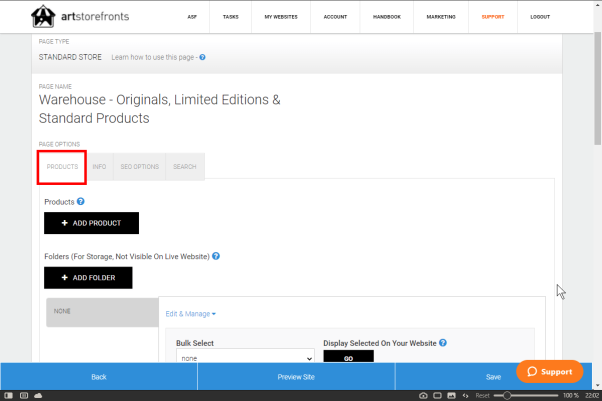Click help icon next to Products label

click(x=81, y=202)
